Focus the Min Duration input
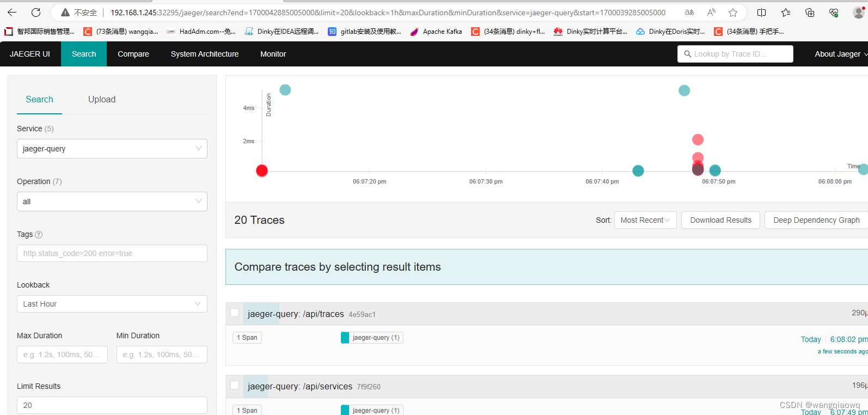The height and width of the screenshot is (415, 868). coord(162,355)
